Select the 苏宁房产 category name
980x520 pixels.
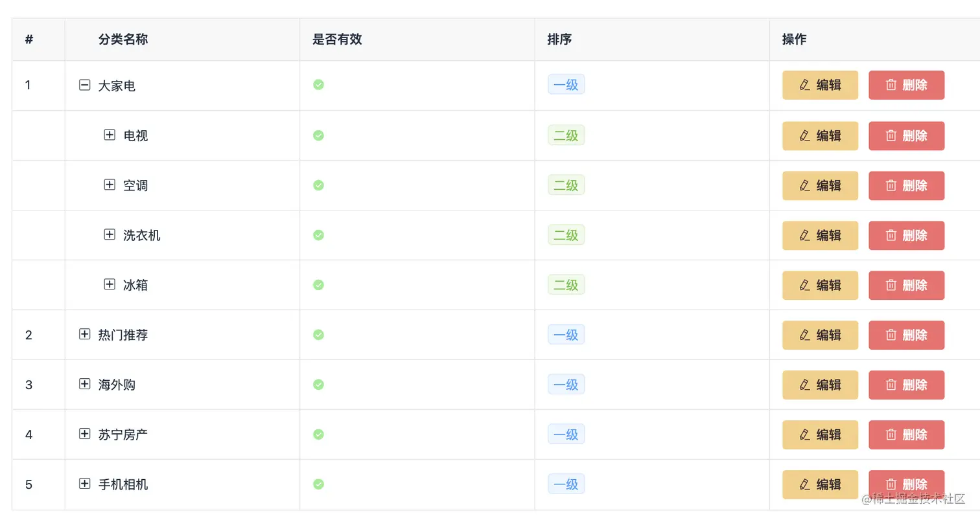point(122,435)
